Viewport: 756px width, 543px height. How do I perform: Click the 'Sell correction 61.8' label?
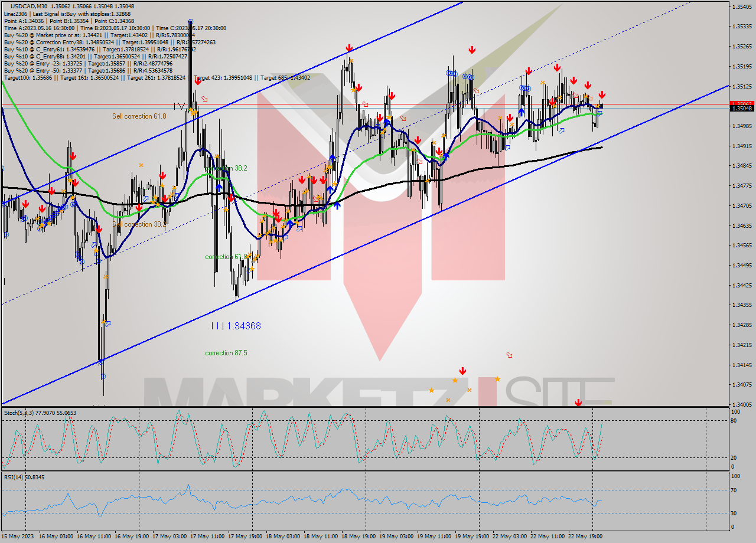tap(139, 116)
